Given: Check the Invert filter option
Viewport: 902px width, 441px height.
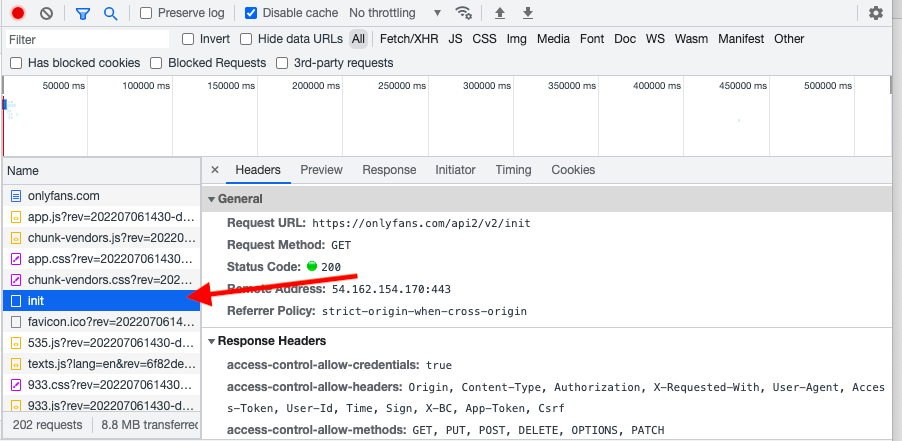Looking at the screenshot, I should tap(188, 39).
